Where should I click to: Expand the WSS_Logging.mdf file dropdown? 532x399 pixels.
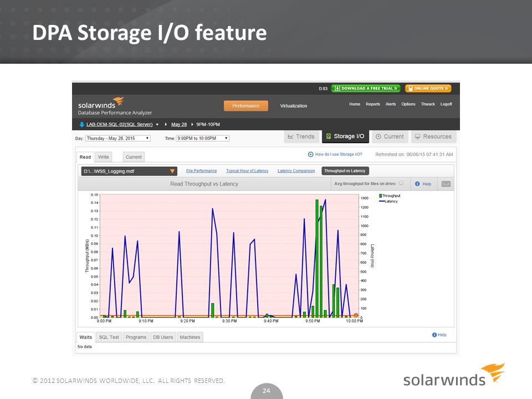(129, 171)
